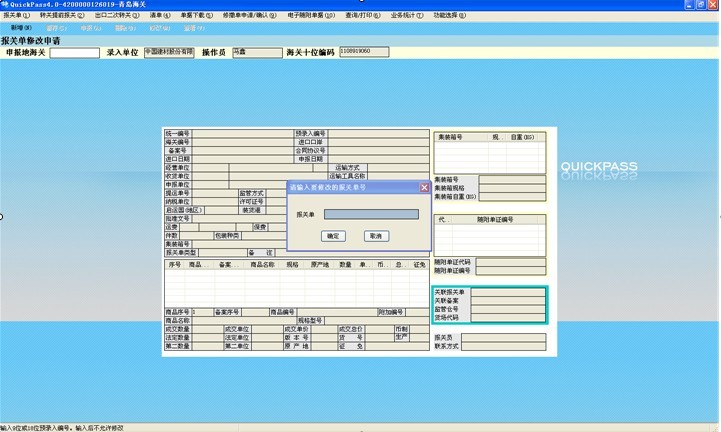The width and height of the screenshot is (721, 432).
Task: Click the QuickPass app icon in title bar
Action: [5, 5]
